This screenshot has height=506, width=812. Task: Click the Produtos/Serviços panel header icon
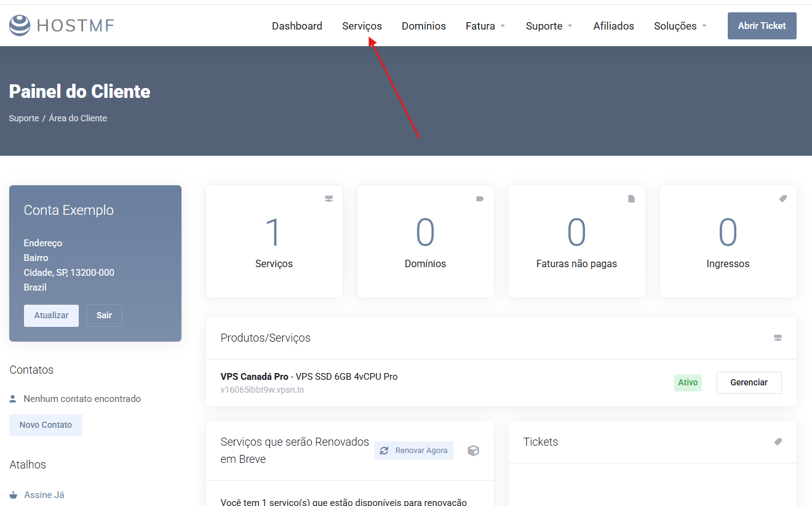[778, 338]
